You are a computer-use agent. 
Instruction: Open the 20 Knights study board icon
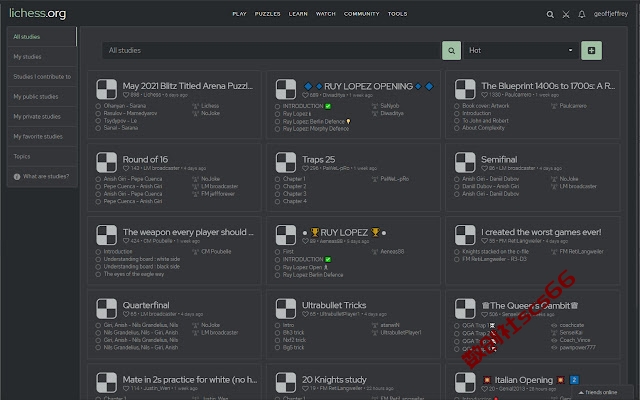(286, 382)
